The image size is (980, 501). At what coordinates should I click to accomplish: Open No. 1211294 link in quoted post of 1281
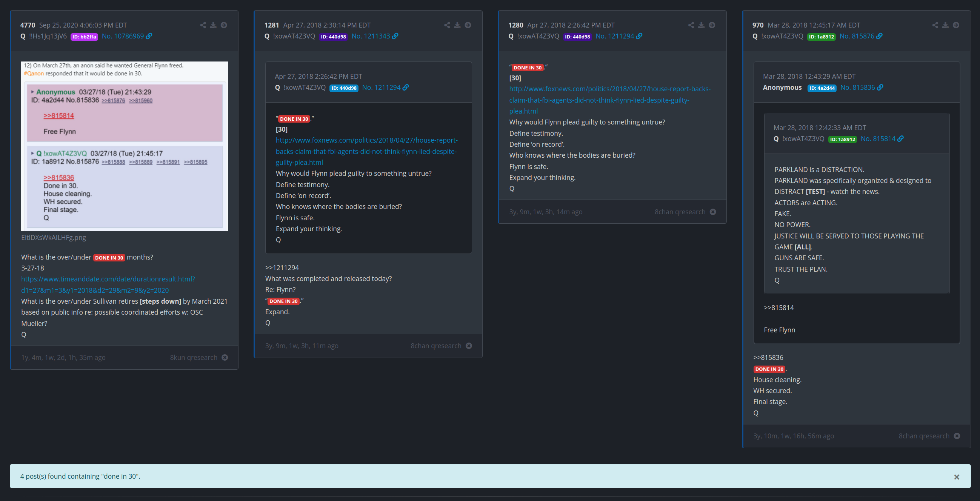click(x=381, y=88)
